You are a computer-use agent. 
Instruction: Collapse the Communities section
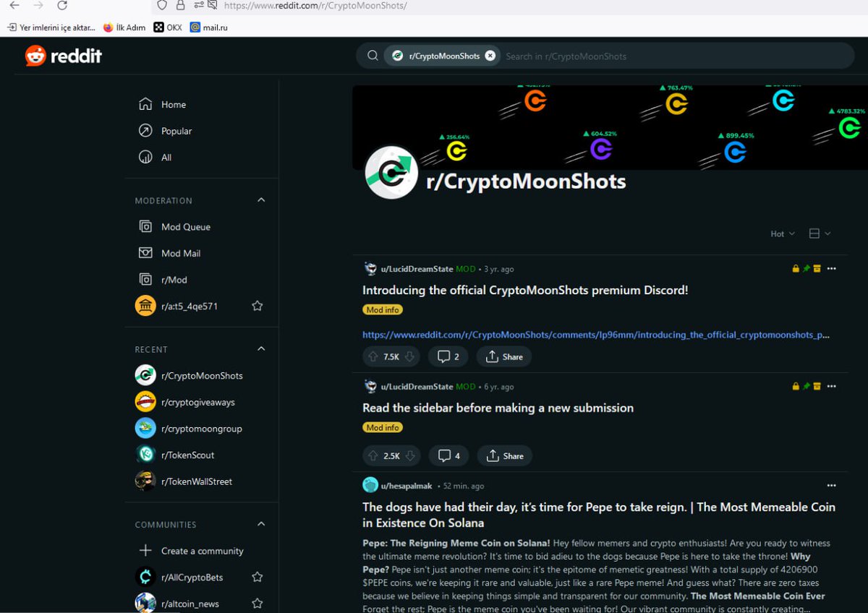261,524
